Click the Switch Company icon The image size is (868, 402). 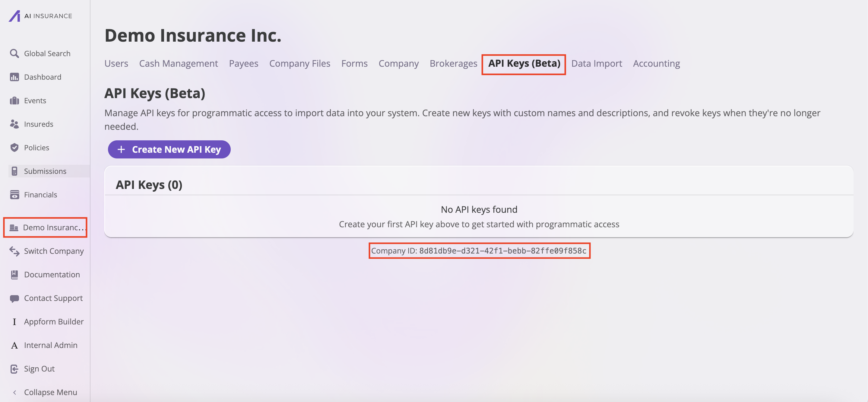tap(14, 251)
